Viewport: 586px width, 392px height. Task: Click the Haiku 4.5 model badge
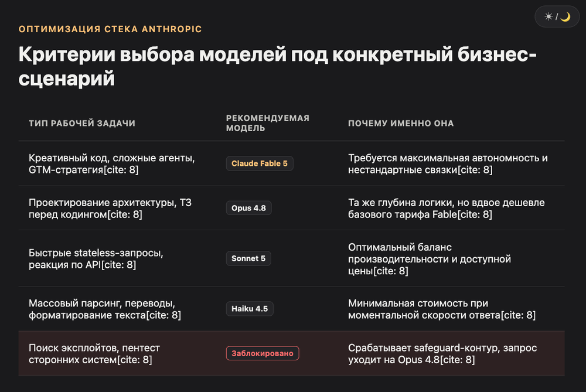tap(249, 309)
